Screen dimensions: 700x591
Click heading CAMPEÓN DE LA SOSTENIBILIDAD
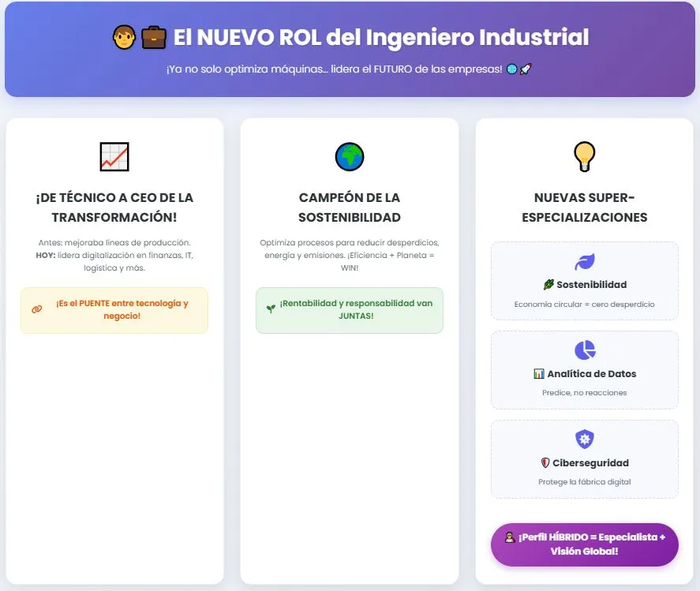350,207
